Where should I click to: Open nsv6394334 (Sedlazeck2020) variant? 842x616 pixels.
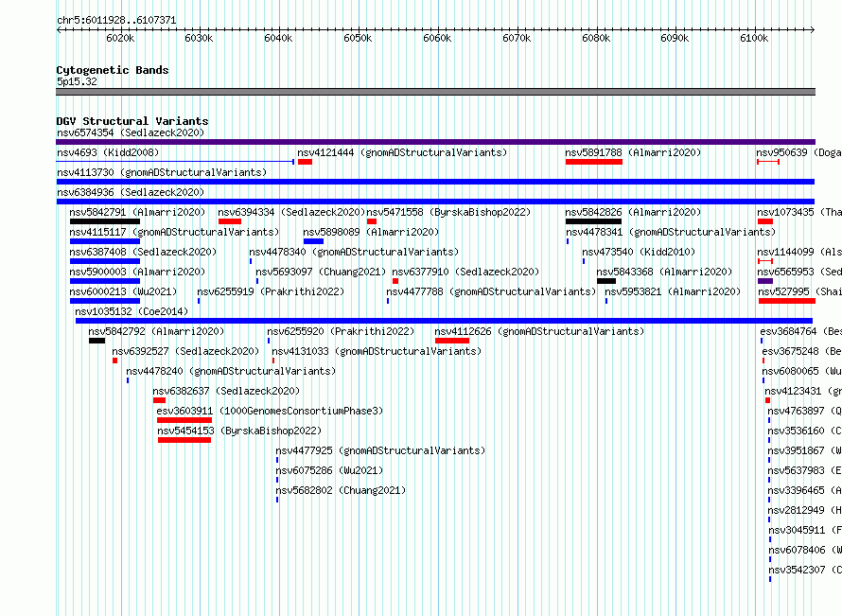tap(291, 212)
